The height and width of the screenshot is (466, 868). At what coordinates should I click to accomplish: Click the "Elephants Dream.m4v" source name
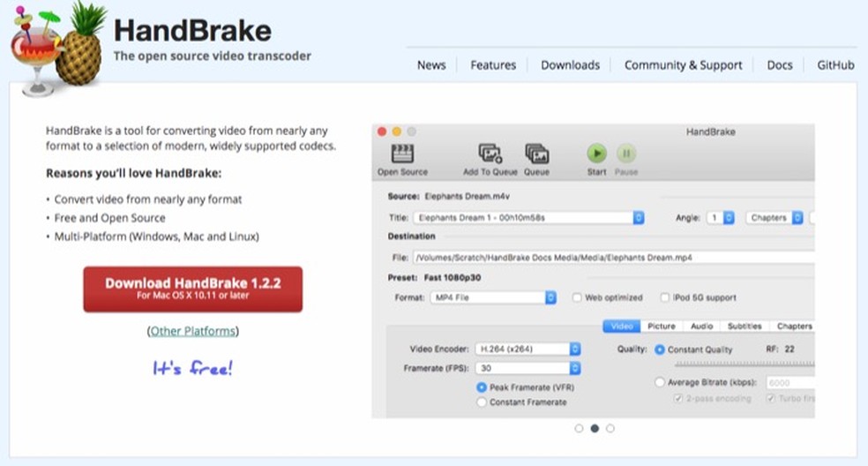(x=468, y=196)
